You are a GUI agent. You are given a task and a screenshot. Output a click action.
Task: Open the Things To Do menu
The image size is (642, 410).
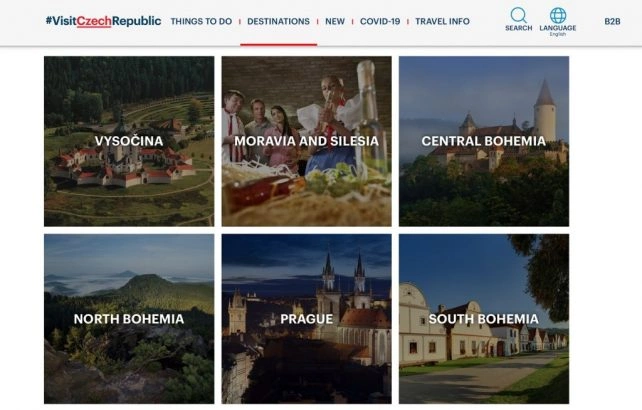pyautogui.click(x=201, y=21)
